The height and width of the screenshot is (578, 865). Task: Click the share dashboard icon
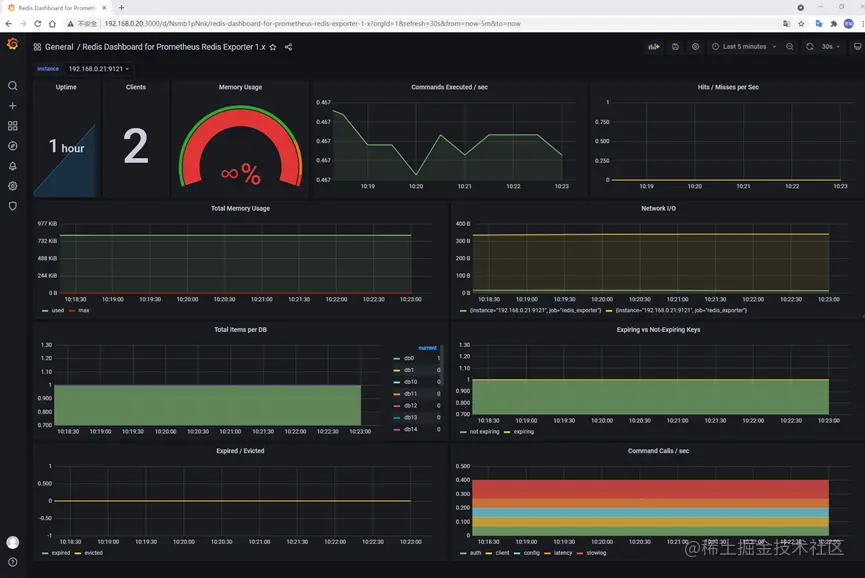tap(289, 47)
